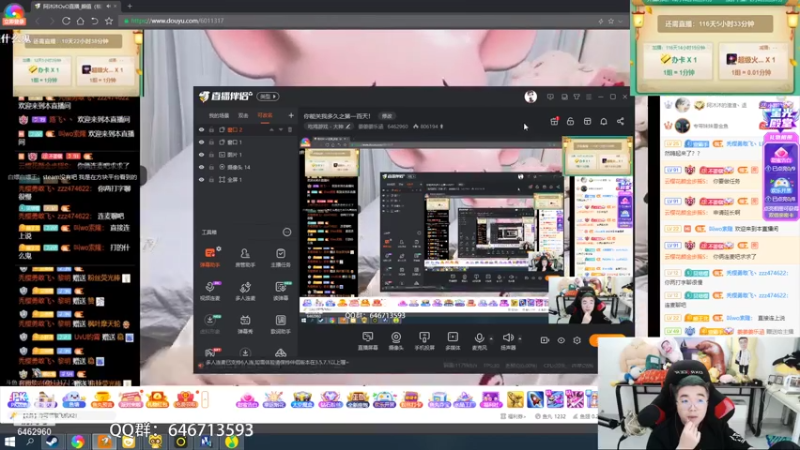
Task: Click the padlock icon beside the gift box
Action: tap(570, 121)
